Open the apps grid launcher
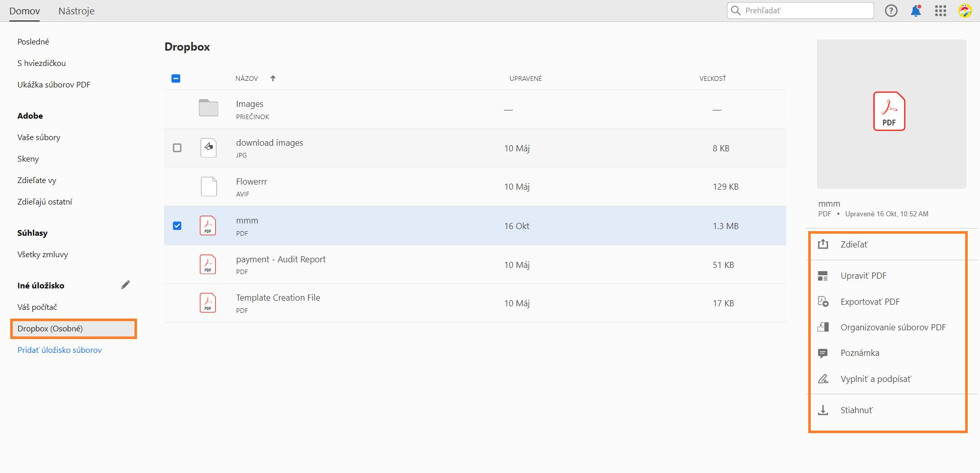Image resolution: width=980 pixels, height=473 pixels. (x=941, y=11)
